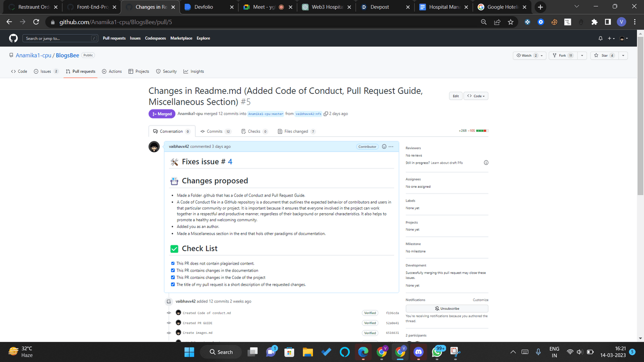Open the Actions tab
644x362 pixels.
(x=112, y=72)
